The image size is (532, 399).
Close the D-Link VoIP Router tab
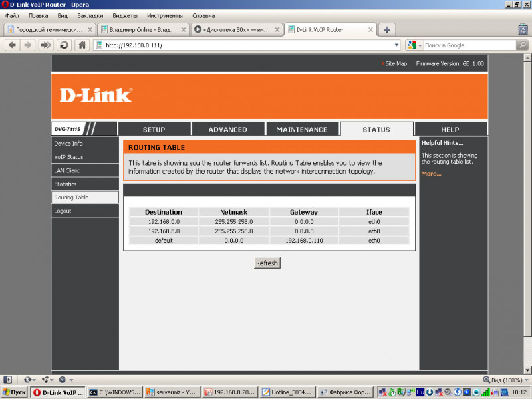click(x=370, y=29)
